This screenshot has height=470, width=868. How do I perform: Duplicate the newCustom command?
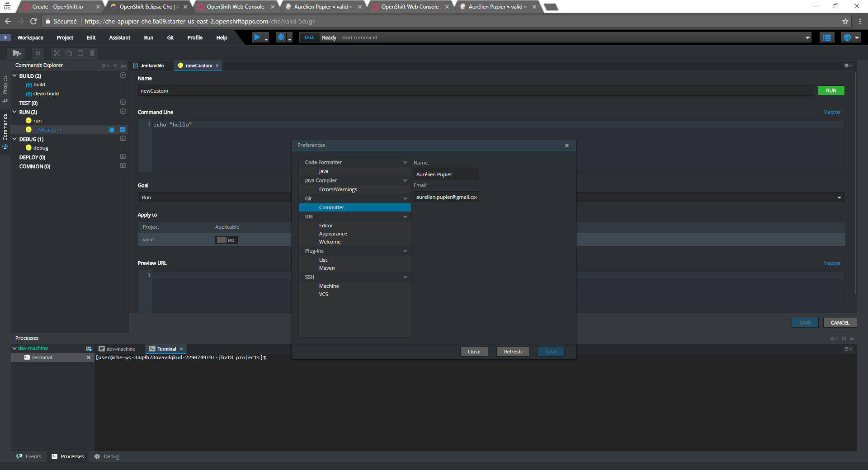(x=112, y=130)
